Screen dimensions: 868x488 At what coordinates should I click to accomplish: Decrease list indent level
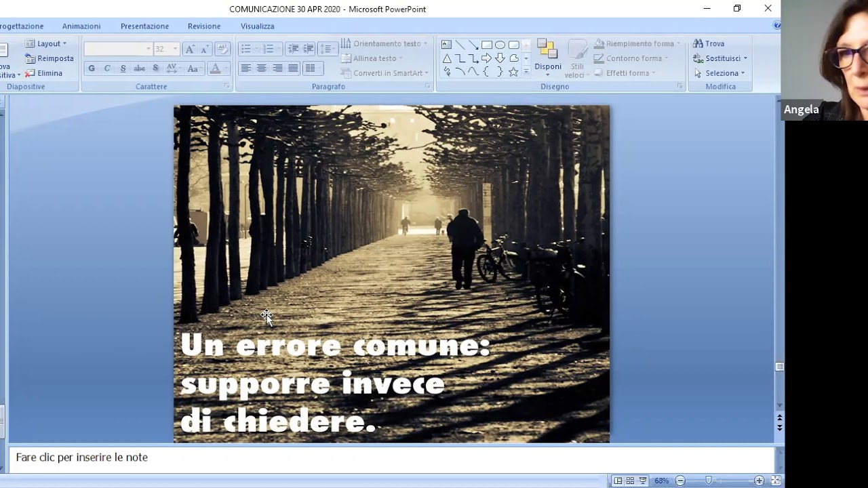point(293,49)
